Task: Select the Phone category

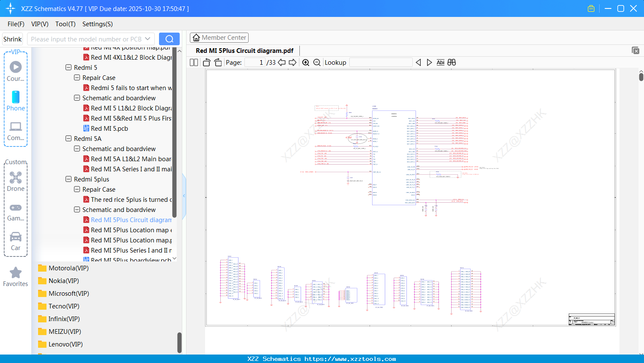Action: [16, 101]
